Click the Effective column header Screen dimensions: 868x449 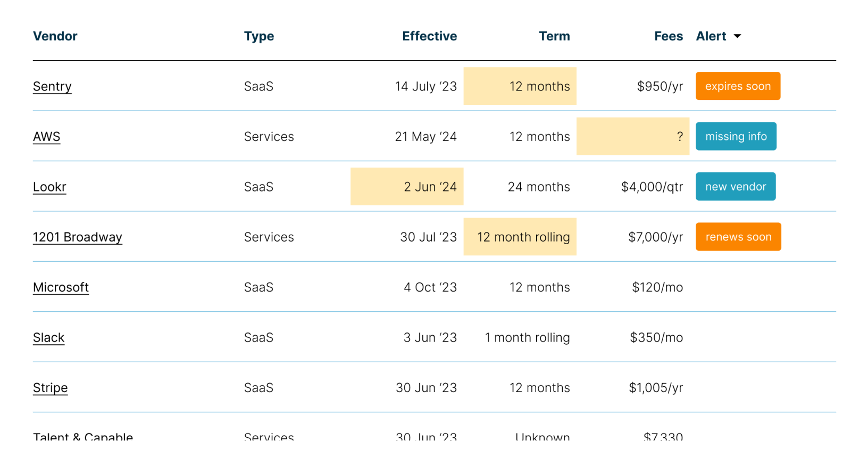tap(429, 36)
